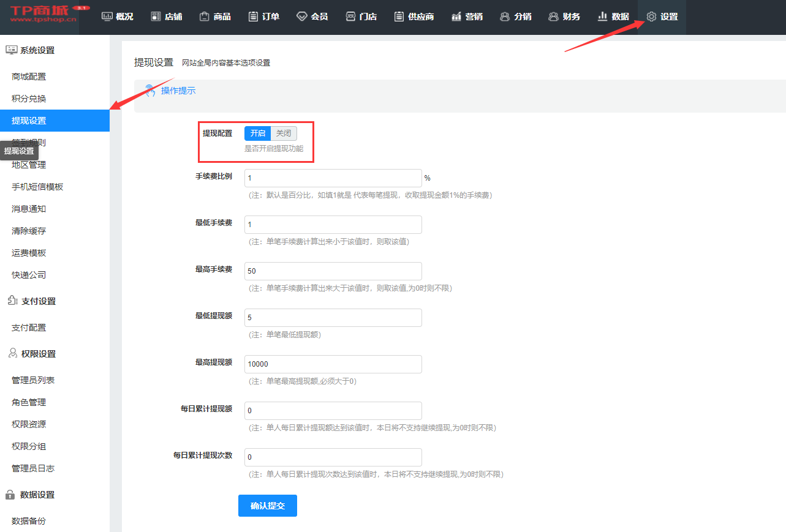
Task: Click the 操作提示 hand pointer icon
Action: [150, 91]
